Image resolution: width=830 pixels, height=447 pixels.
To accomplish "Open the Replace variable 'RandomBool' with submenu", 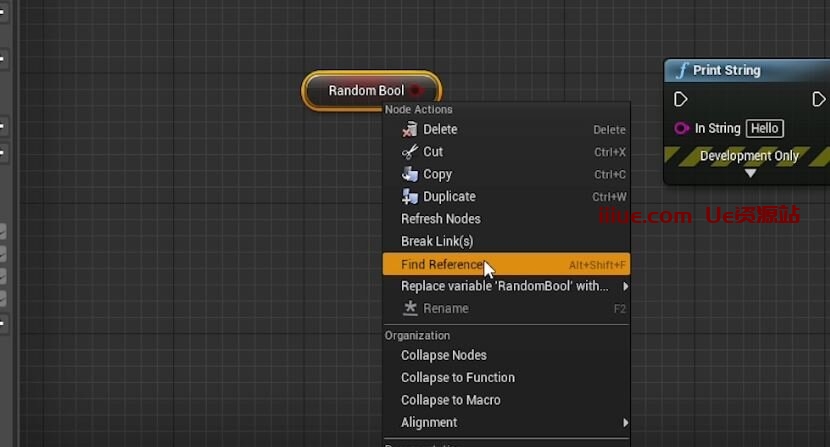I will click(506, 286).
